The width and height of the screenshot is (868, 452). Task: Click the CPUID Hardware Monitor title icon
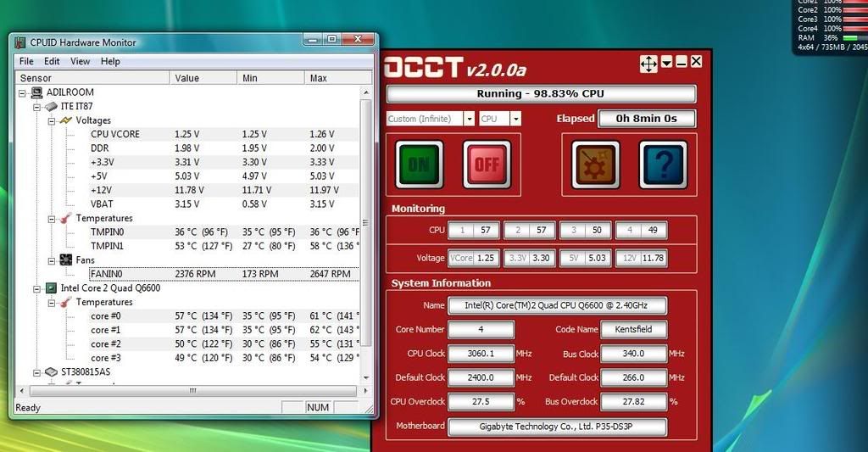[20, 42]
